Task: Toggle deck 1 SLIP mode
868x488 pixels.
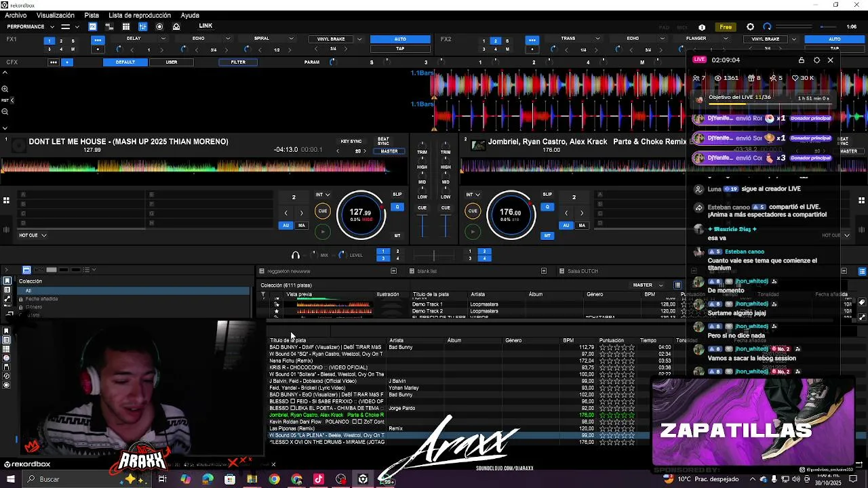Action: click(397, 195)
